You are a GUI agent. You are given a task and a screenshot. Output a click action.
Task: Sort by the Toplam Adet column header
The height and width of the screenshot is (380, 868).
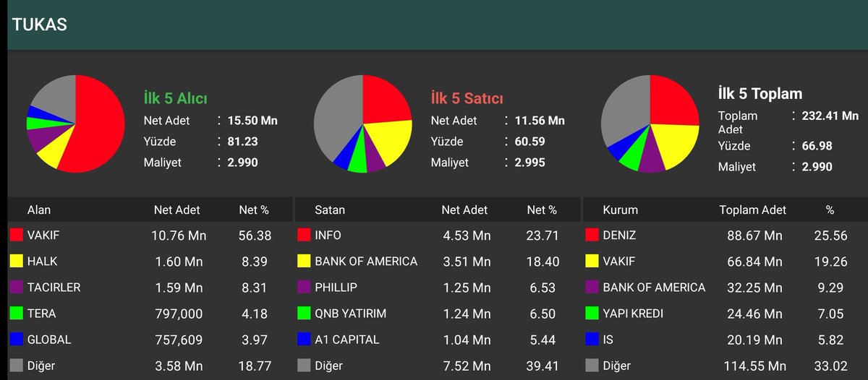click(x=753, y=210)
